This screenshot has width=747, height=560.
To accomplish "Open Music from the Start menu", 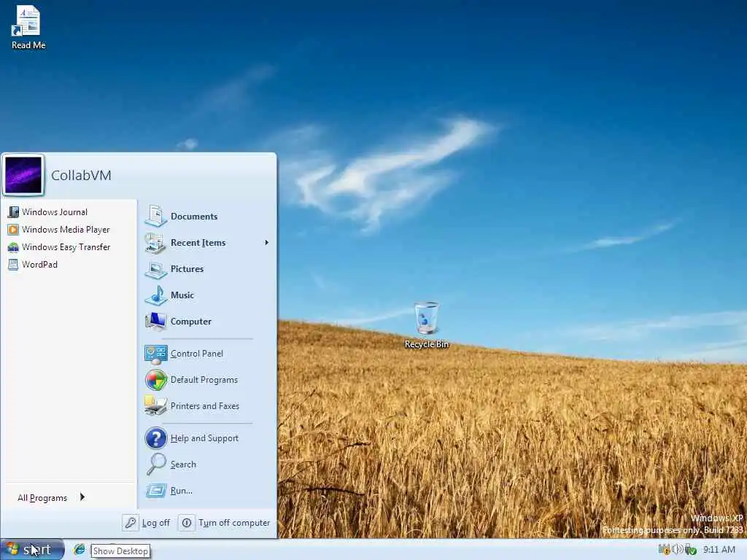I will click(206, 295).
